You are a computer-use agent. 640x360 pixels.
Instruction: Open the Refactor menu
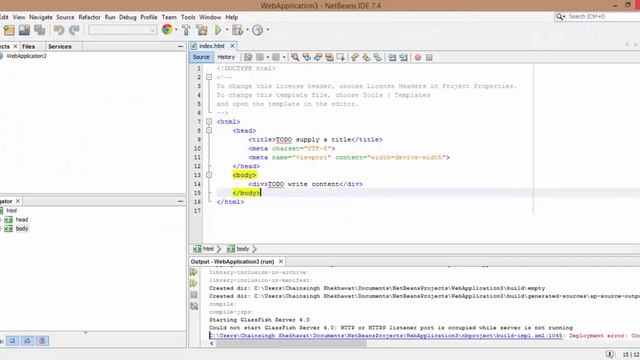pyautogui.click(x=89, y=17)
